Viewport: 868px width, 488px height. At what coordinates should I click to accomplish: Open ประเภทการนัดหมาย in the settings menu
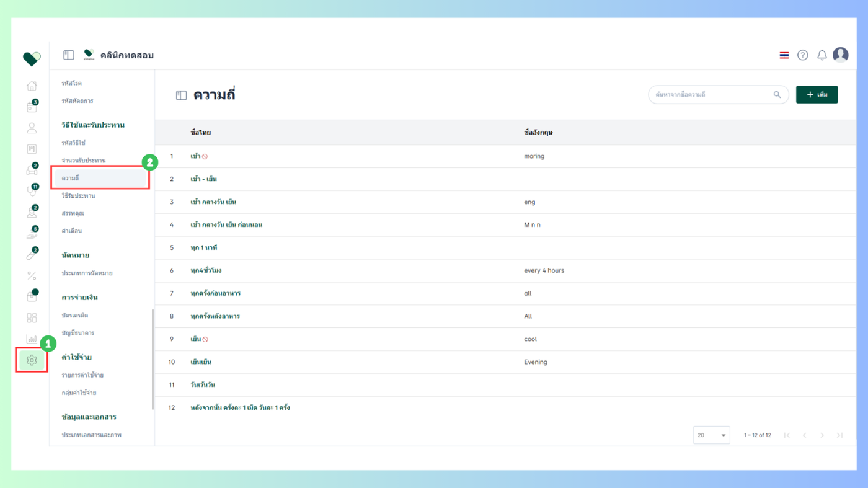tap(87, 273)
